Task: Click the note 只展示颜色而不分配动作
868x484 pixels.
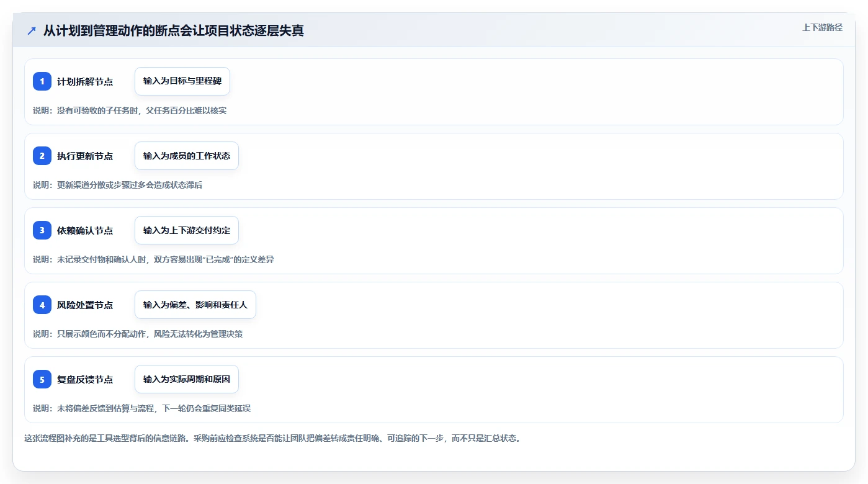Action: click(x=138, y=334)
